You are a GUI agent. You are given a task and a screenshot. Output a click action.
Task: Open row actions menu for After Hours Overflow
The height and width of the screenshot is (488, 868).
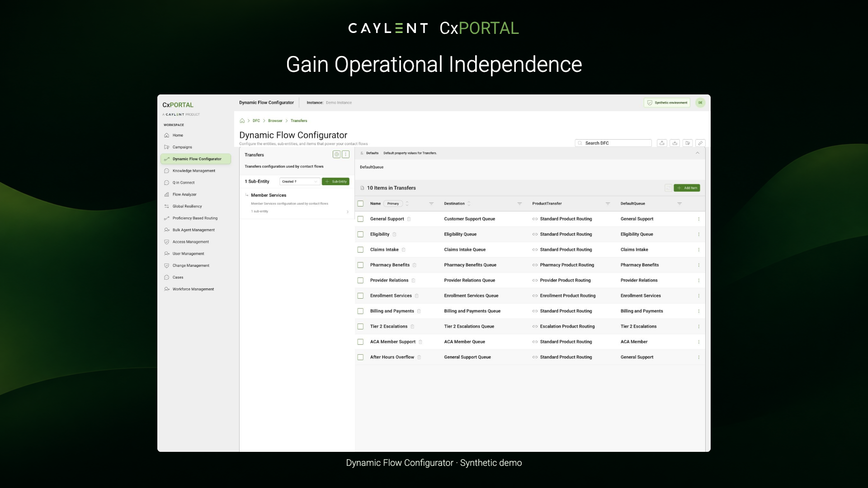(x=698, y=357)
